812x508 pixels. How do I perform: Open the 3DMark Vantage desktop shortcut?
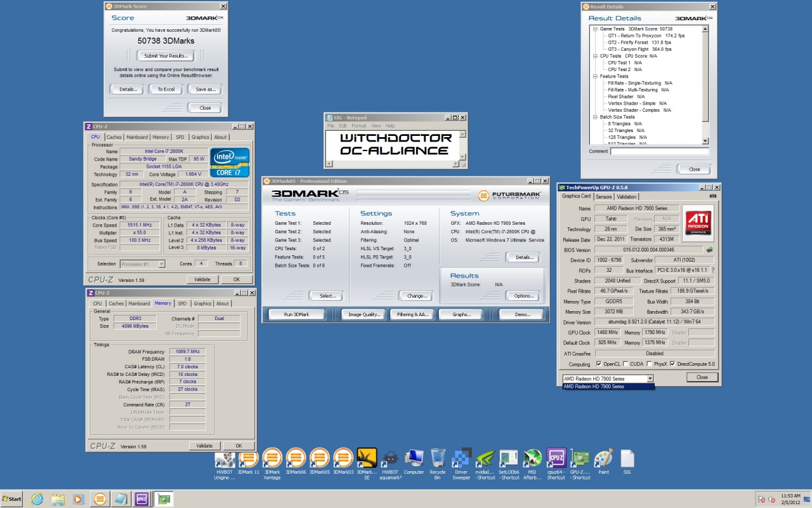(x=272, y=458)
